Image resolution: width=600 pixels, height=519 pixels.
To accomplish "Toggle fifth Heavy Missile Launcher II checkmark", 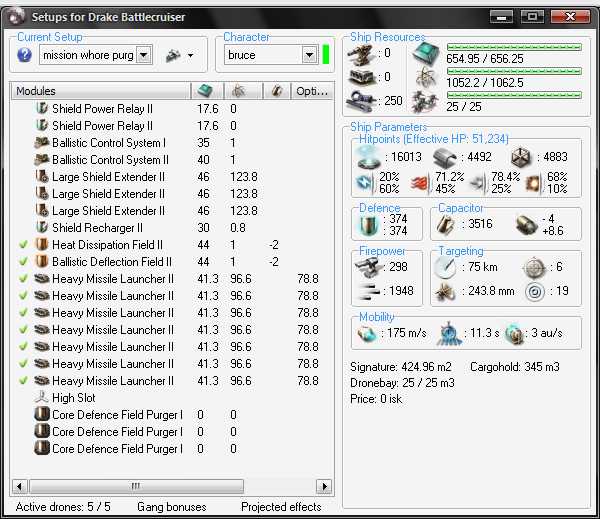I will coord(24,346).
